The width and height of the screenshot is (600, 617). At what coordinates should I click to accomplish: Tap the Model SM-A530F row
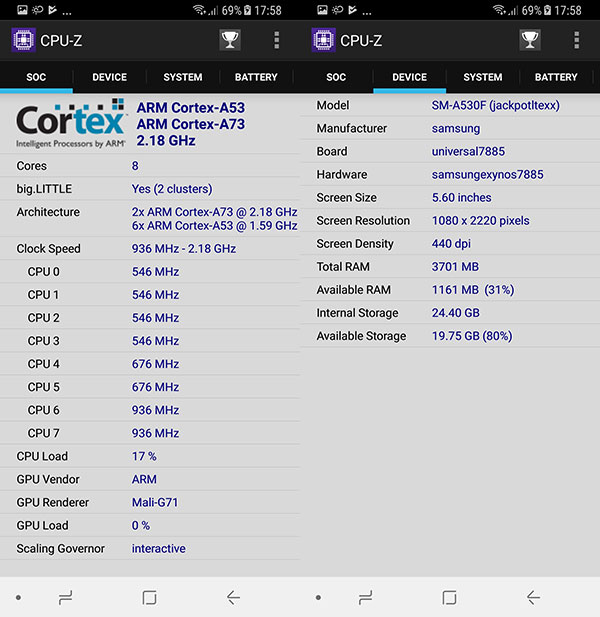pos(450,106)
